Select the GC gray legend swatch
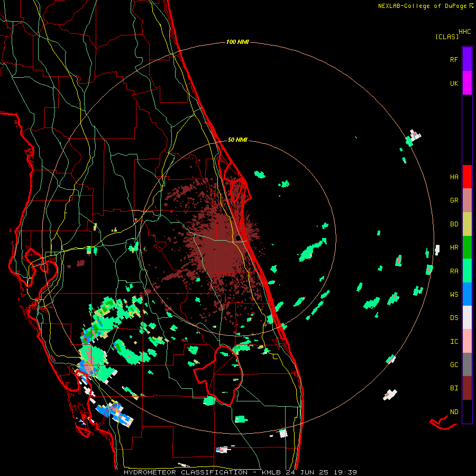This screenshot has width=476, height=476. (467, 364)
